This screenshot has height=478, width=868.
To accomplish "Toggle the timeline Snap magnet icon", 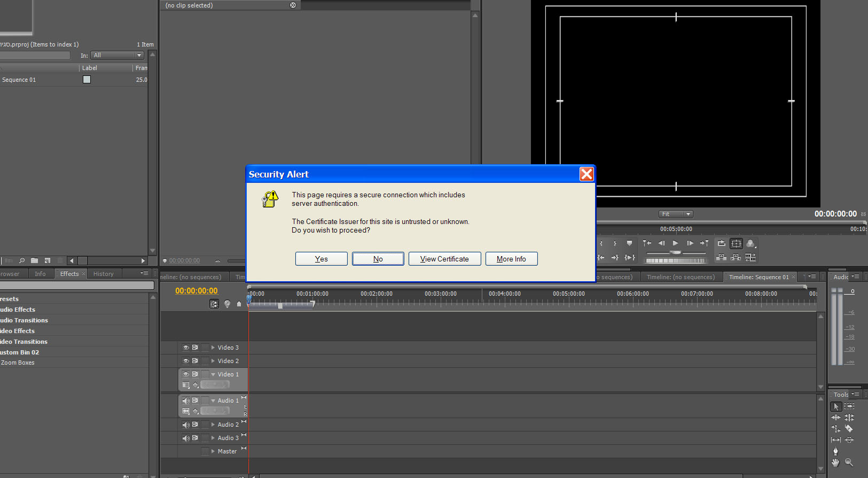I will [x=214, y=304].
